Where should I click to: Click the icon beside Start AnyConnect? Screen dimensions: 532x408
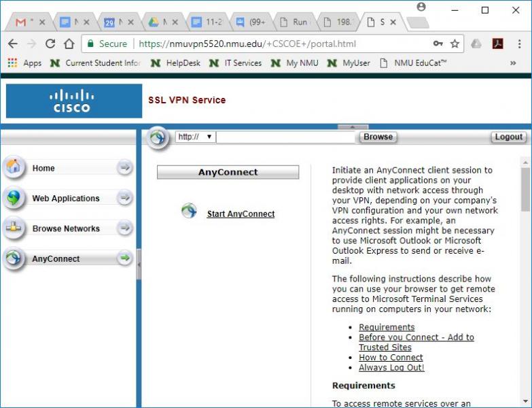pyautogui.click(x=189, y=211)
